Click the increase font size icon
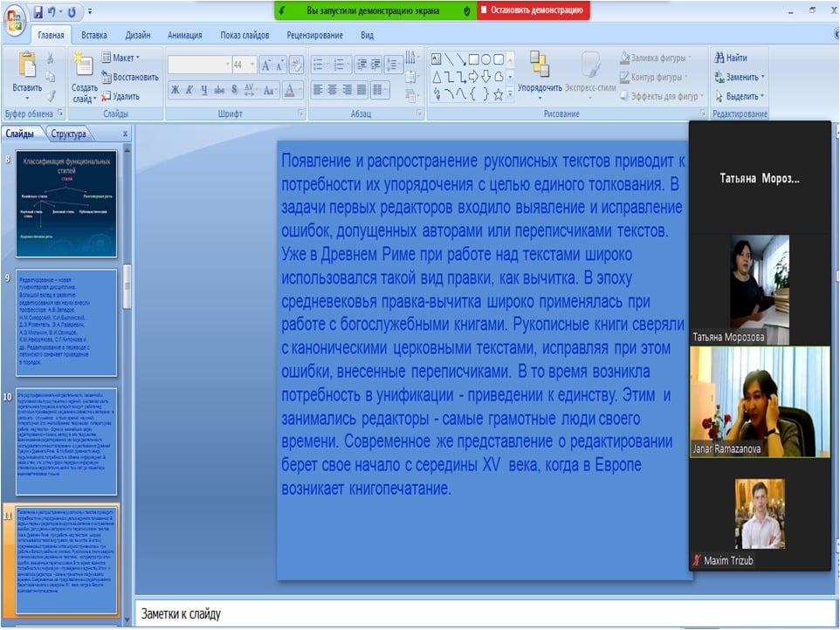 [x=265, y=65]
